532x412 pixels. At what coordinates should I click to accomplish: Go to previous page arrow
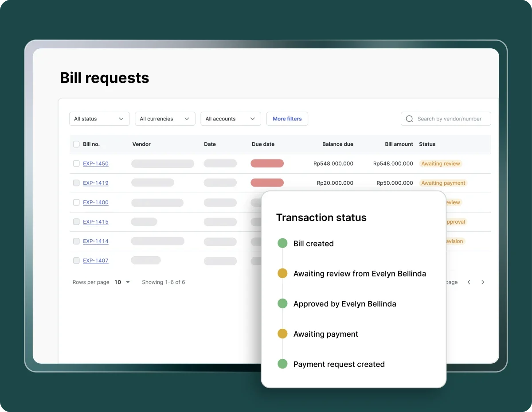[469, 282]
